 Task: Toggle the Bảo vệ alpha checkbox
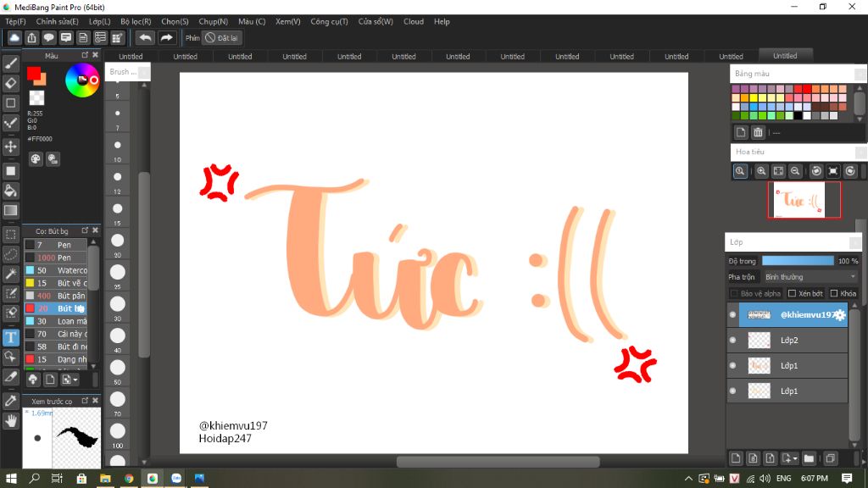[734, 293]
